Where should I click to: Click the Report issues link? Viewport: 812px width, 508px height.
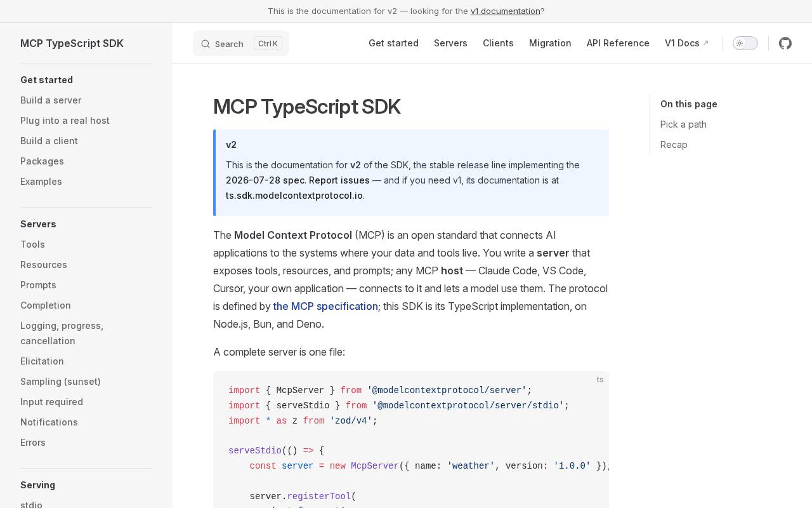[339, 180]
